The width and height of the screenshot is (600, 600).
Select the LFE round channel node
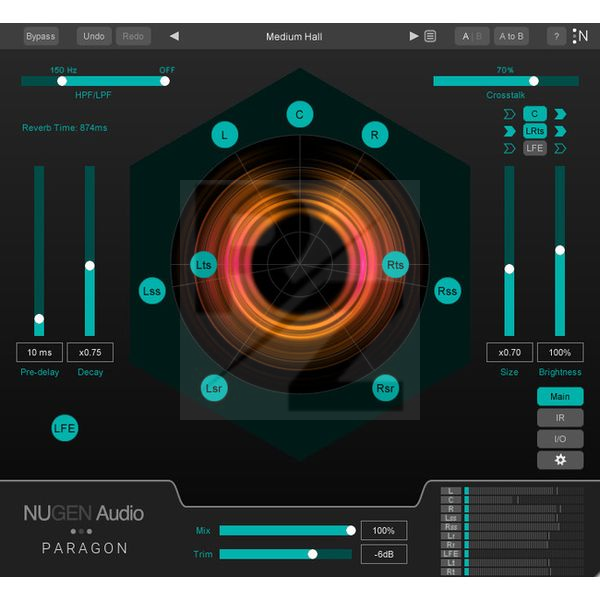click(65, 428)
